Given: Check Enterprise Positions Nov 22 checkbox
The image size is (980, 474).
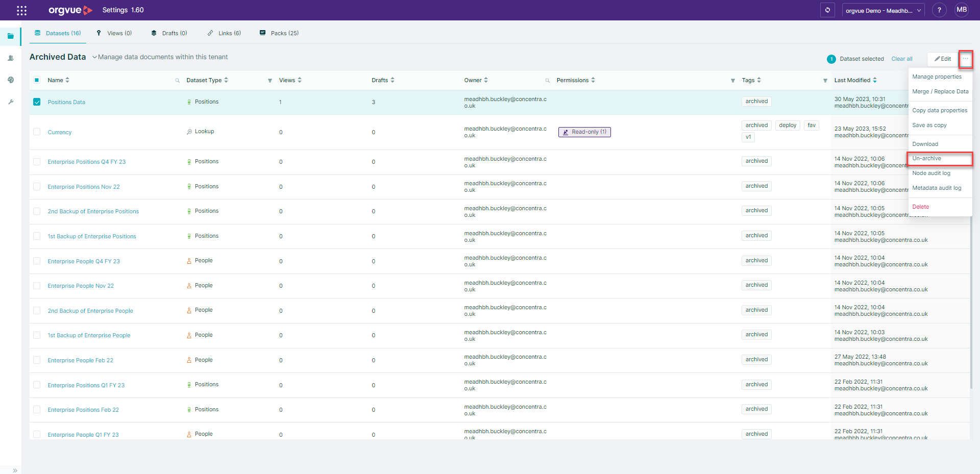Looking at the screenshot, I should 37,187.
